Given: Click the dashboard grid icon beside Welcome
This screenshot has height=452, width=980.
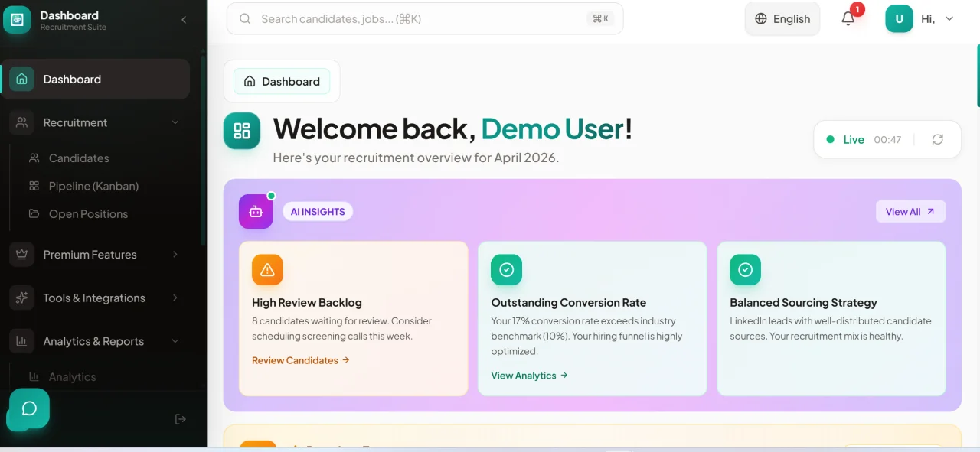Looking at the screenshot, I should point(242,131).
